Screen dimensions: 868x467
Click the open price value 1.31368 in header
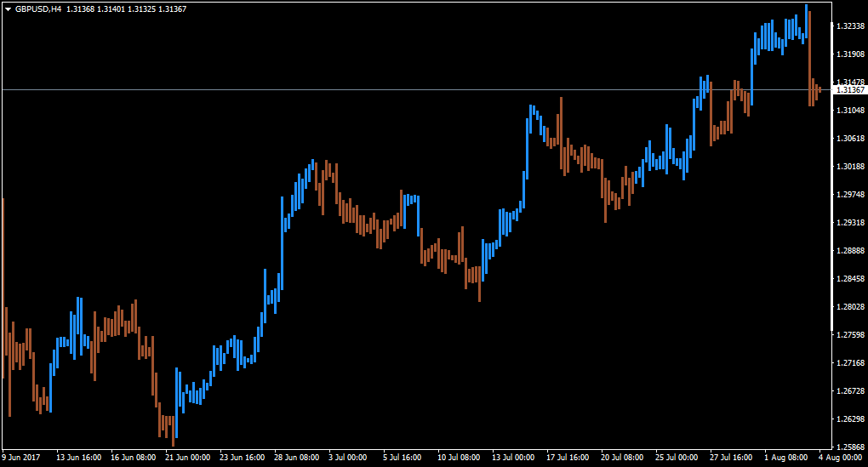coord(80,9)
